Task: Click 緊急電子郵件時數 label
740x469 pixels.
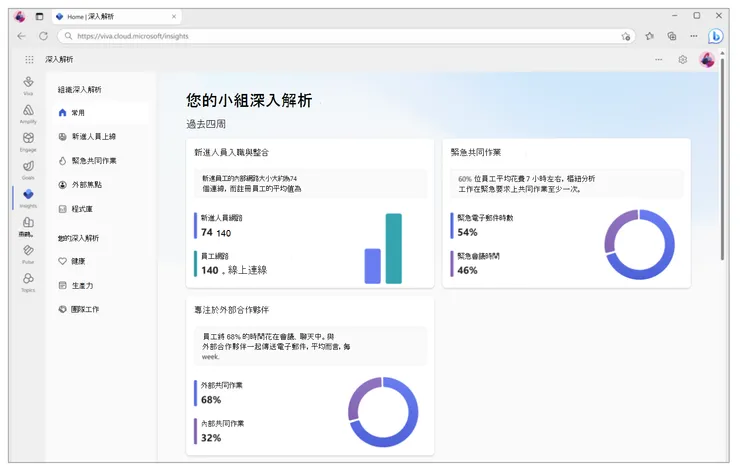Action: [x=485, y=218]
